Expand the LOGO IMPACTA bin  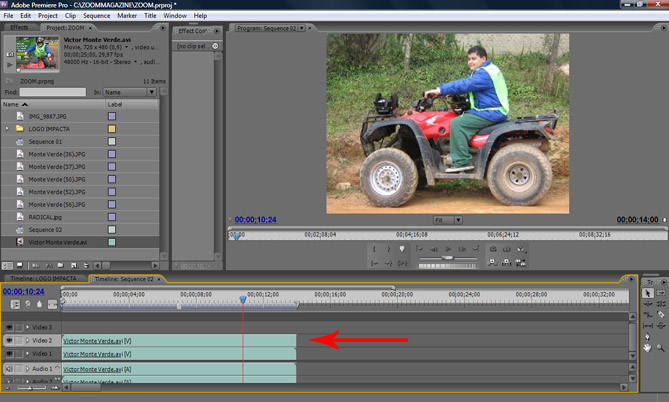click(x=8, y=129)
